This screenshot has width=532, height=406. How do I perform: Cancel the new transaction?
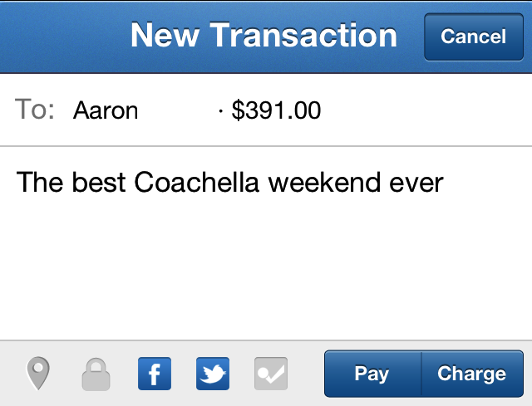[473, 37]
